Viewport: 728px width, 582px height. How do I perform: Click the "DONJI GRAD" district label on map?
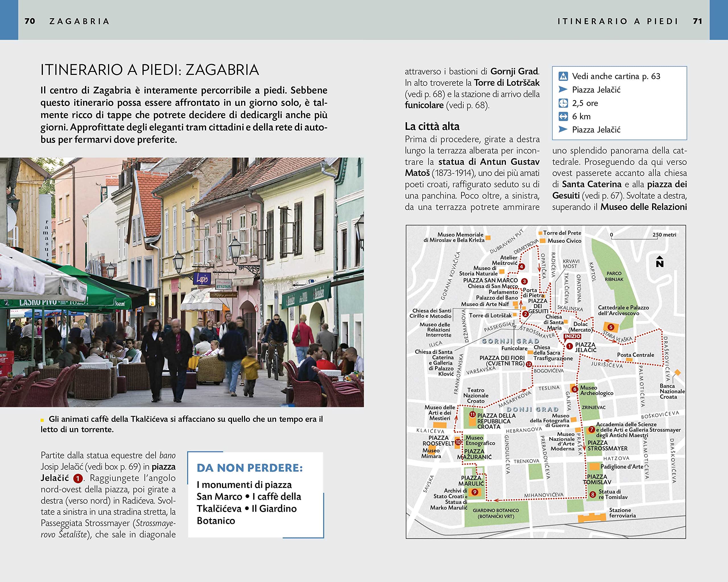(x=533, y=409)
